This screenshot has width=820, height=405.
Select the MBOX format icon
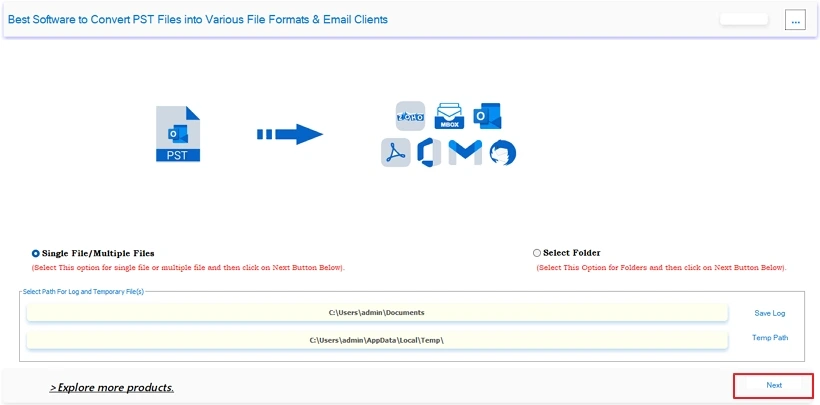coord(449,116)
